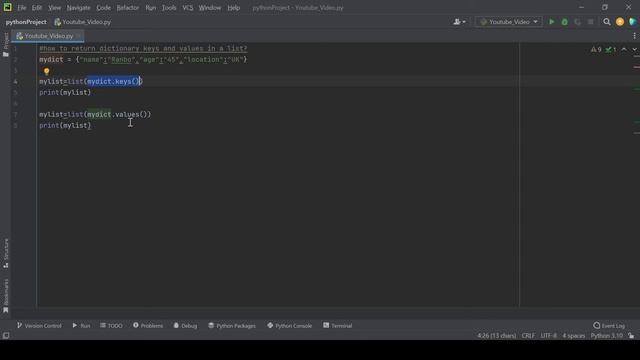Open the TODO tool window
640x360 pixels.
coord(111,326)
